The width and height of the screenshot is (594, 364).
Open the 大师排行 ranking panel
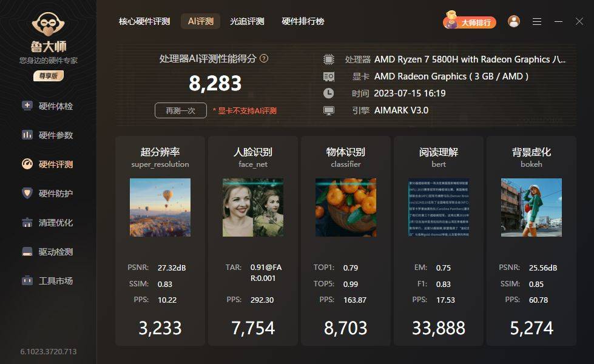click(x=470, y=21)
